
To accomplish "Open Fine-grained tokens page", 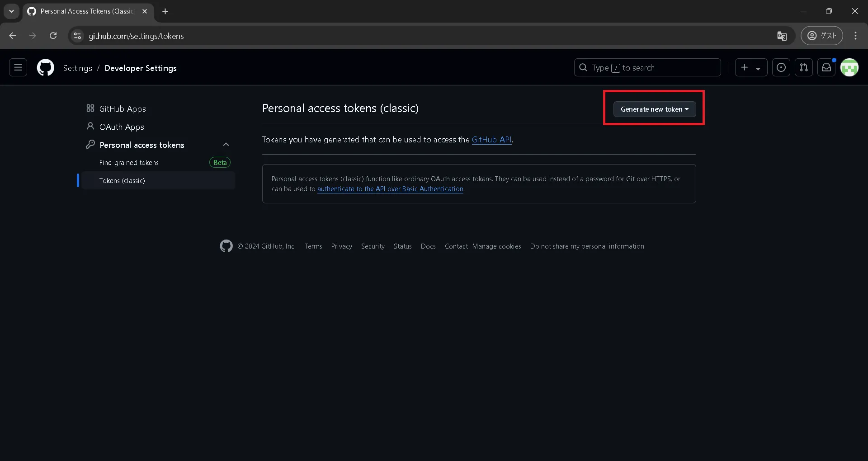I will 129,163.
